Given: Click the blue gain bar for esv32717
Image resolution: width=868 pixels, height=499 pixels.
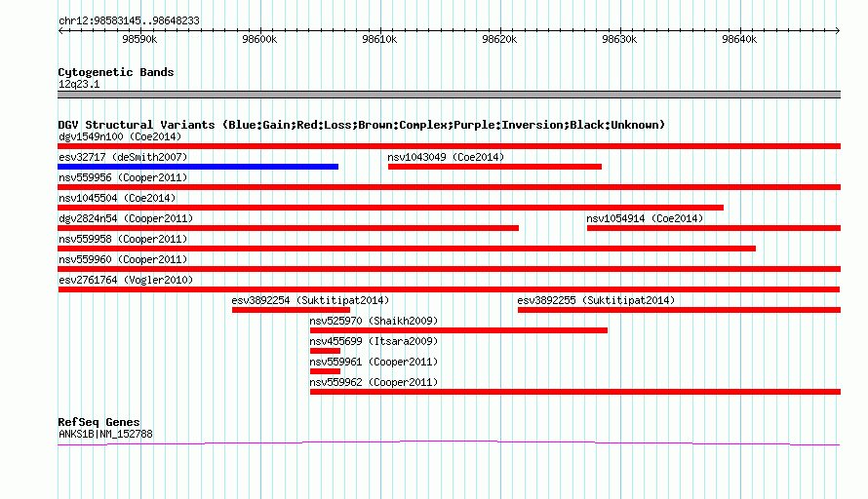Looking at the screenshot, I should [x=198, y=167].
